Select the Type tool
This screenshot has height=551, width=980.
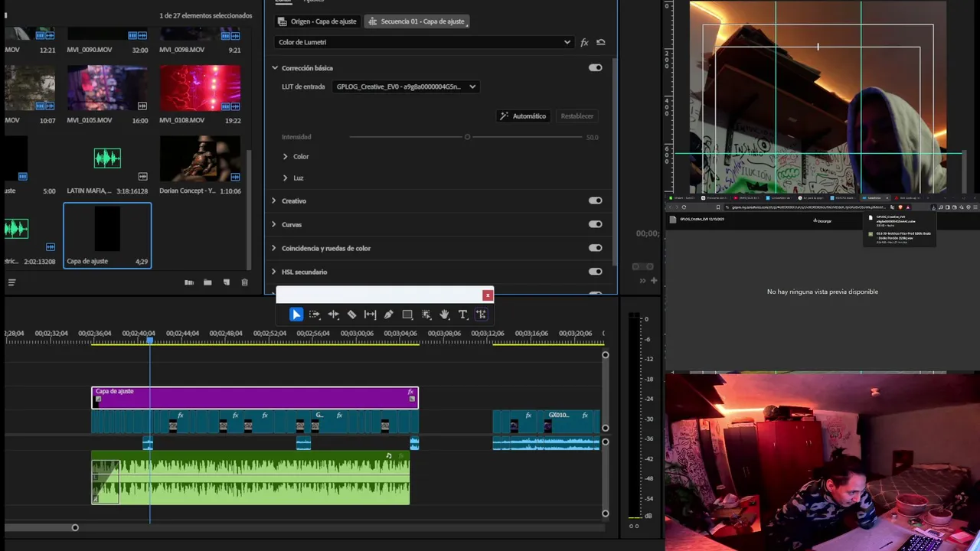click(462, 315)
